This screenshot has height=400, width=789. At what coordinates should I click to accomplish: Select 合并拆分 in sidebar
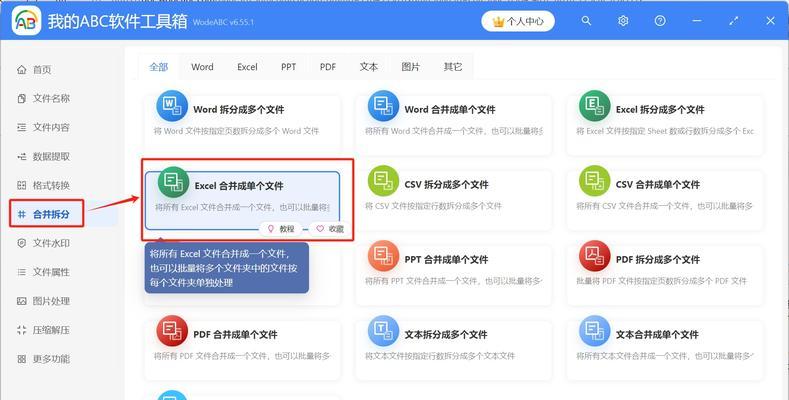pyautogui.click(x=51, y=215)
